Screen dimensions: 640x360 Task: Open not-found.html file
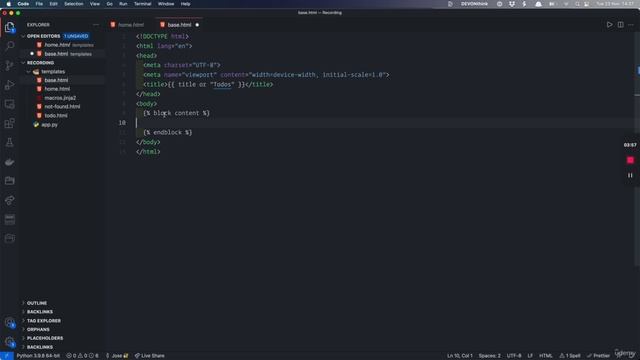pos(62,107)
